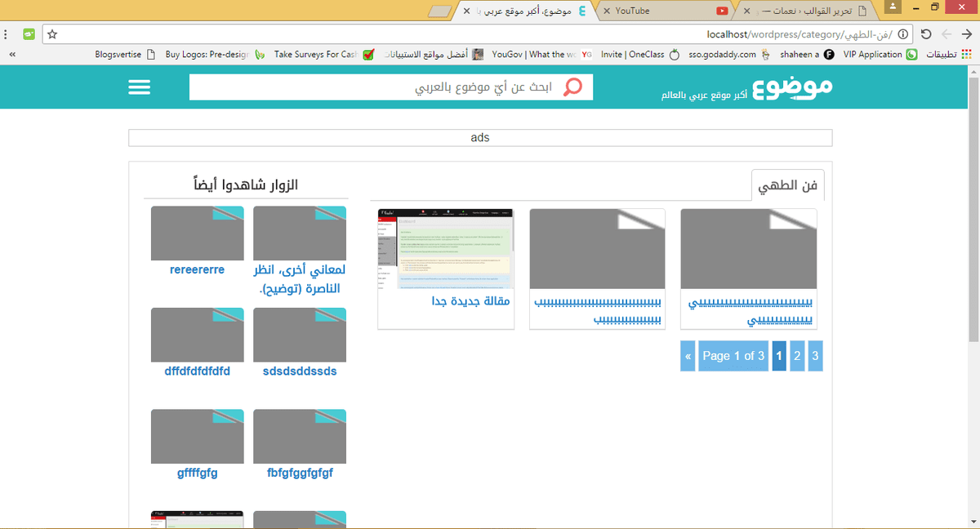Image resolution: width=980 pixels, height=529 pixels.
Task: Reload the page using the refresh icon
Action: (x=925, y=34)
